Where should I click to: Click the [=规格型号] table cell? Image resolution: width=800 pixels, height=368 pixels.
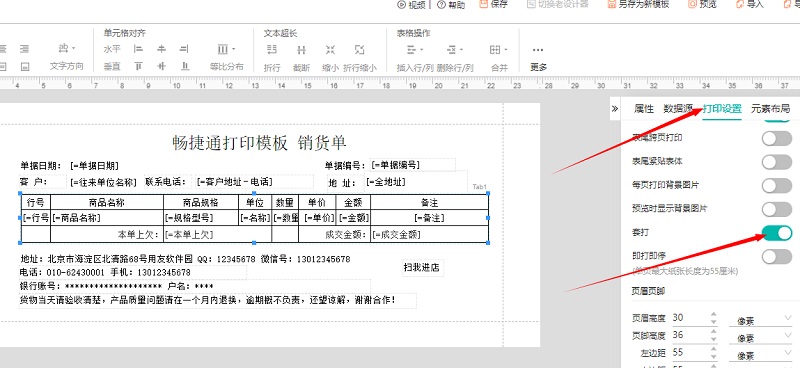[x=201, y=218]
